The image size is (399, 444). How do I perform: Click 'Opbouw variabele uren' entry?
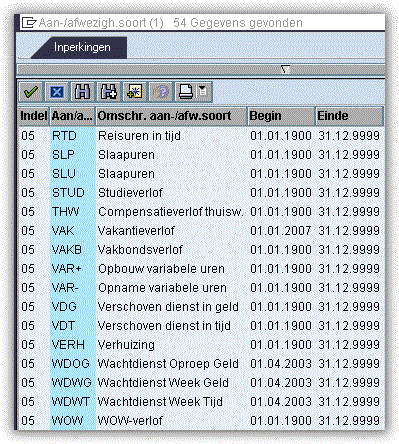click(x=161, y=269)
